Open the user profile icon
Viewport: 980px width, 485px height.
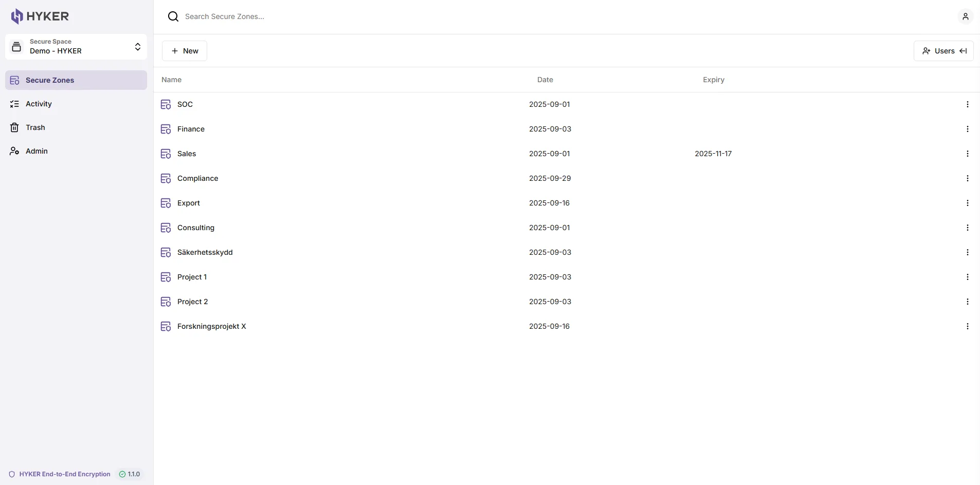pyautogui.click(x=965, y=16)
